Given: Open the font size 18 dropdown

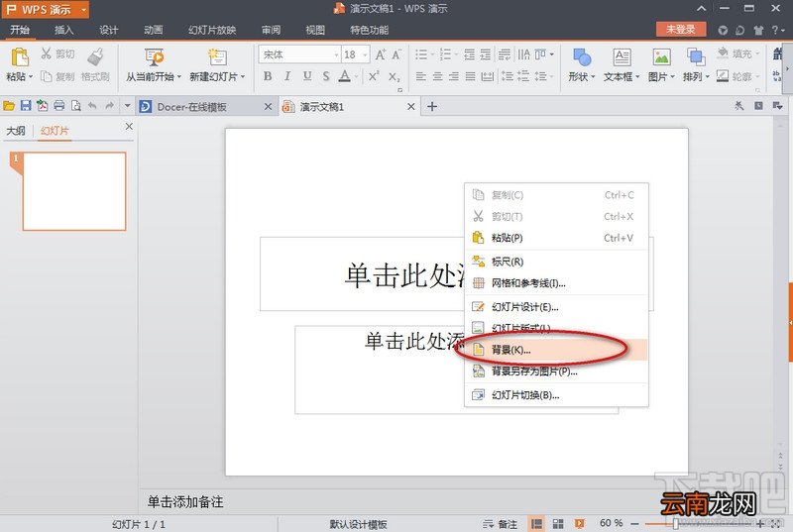Looking at the screenshot, I should point(365,54).
